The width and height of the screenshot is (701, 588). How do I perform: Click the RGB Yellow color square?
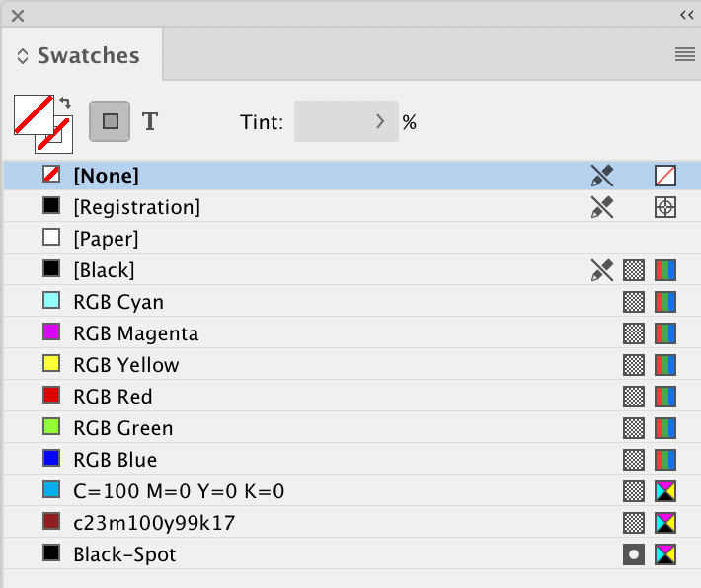click(x=51, y=365)
